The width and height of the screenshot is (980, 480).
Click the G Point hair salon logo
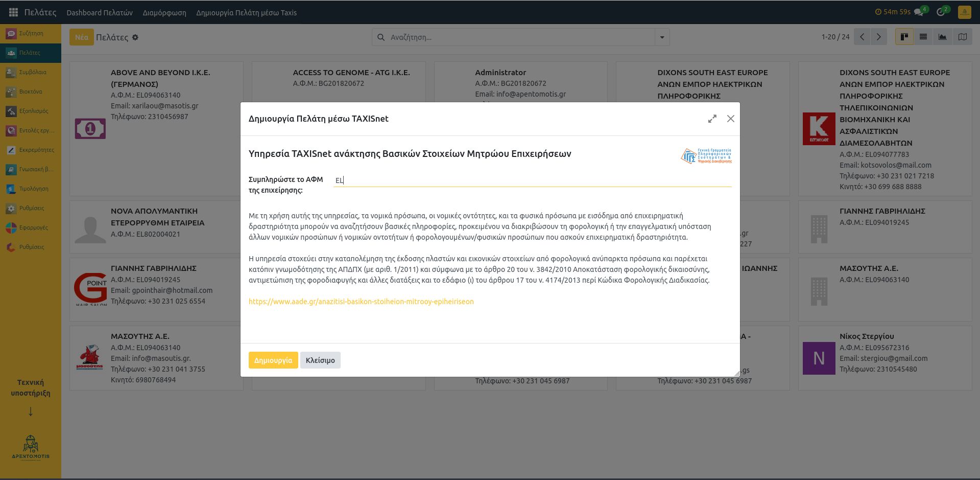90,289
